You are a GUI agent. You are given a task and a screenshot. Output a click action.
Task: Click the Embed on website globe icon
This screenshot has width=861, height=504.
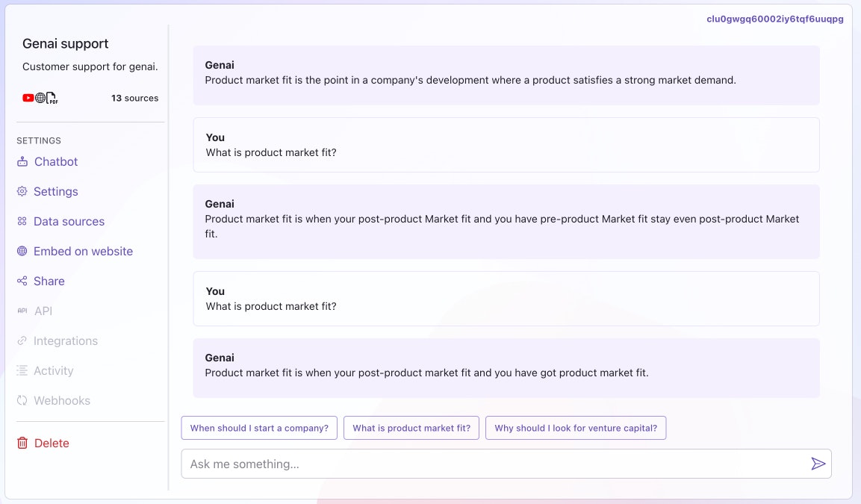pyautogui.click(x=22, y=251)
